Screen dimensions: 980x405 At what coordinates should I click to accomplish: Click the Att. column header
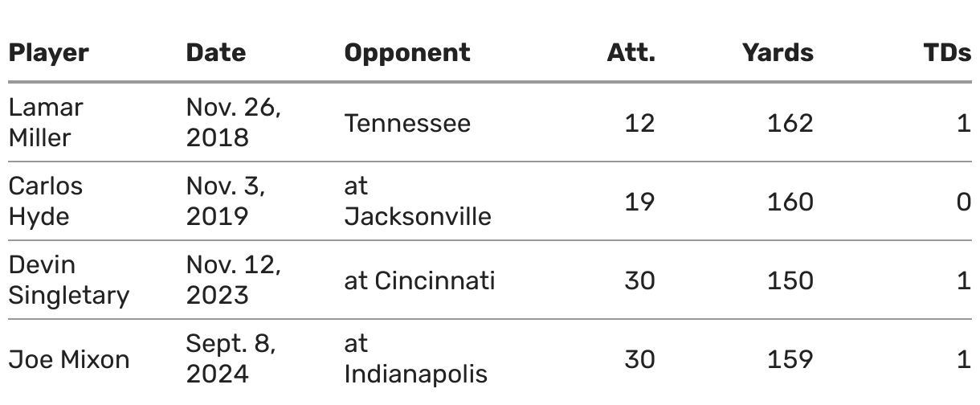coord(631,53)
